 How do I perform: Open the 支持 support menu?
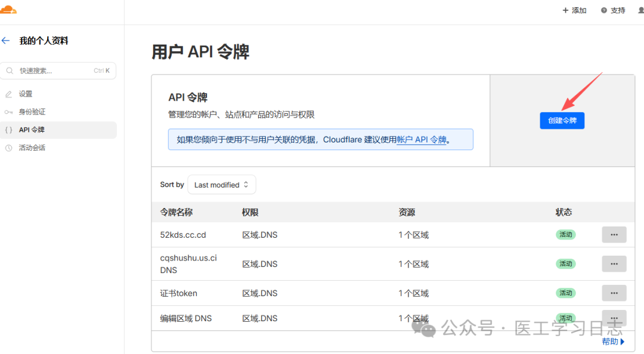[613, 10]
